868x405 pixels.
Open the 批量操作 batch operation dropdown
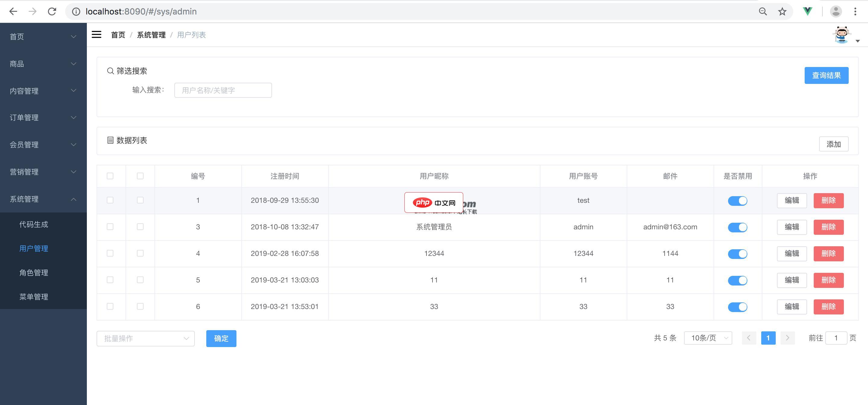(146, 339)
